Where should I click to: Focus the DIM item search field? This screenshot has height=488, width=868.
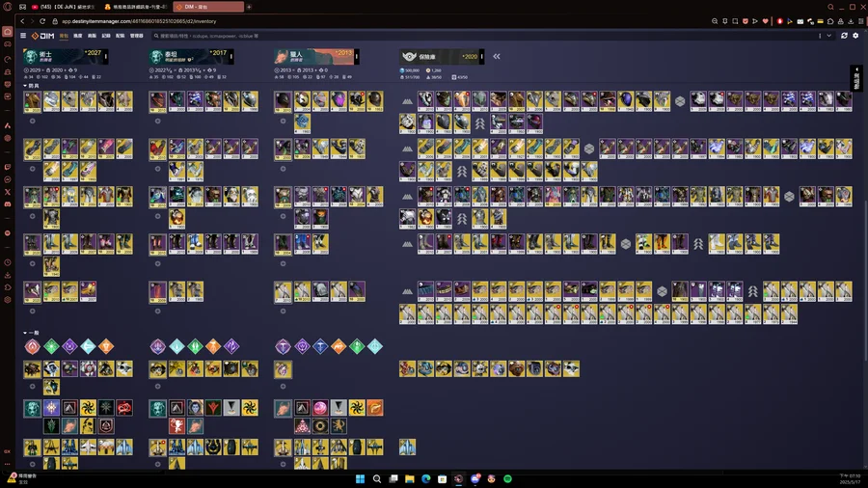[x=481, y=36]
